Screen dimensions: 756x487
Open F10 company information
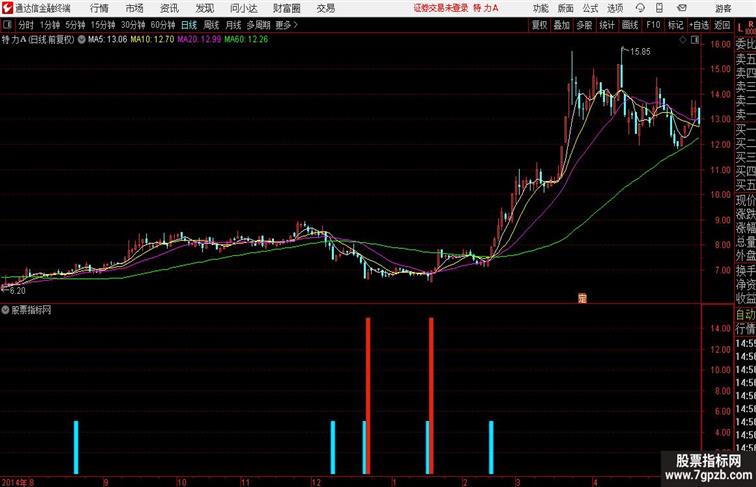pyautogui.click(x=653, y=25)
